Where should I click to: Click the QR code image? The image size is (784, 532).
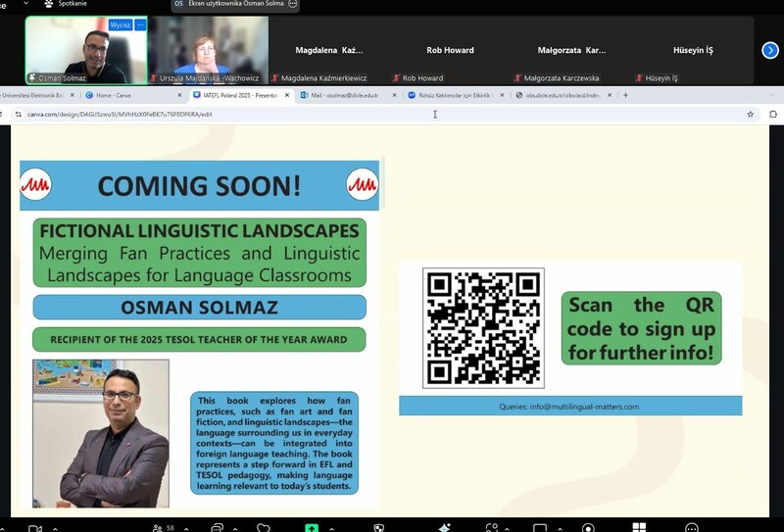[483, 328]
